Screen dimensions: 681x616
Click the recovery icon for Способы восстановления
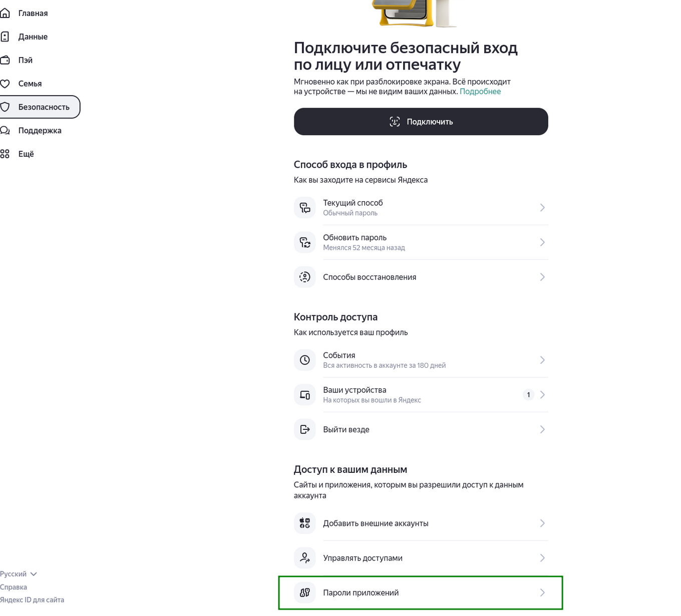click(x=304, y=277)
